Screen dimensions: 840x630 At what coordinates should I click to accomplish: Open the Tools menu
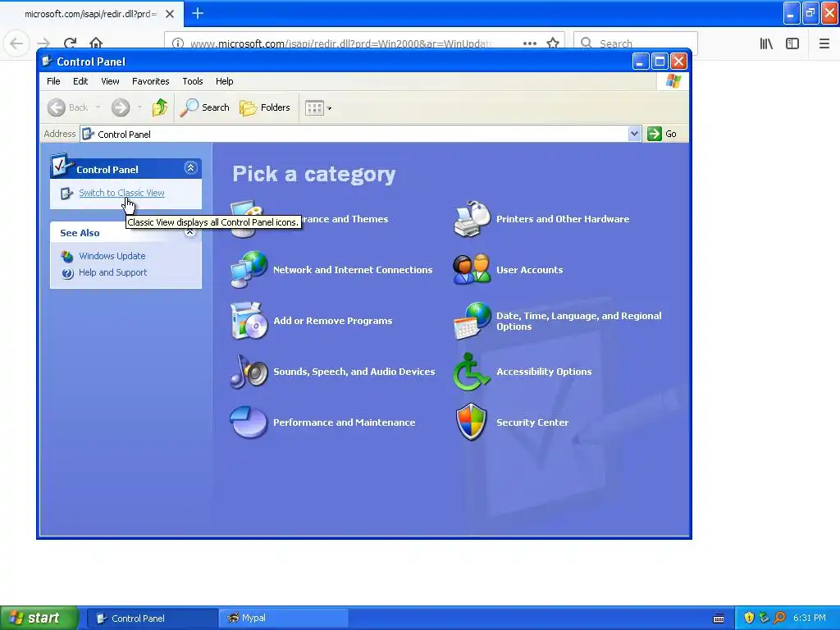tap(192, 81)
